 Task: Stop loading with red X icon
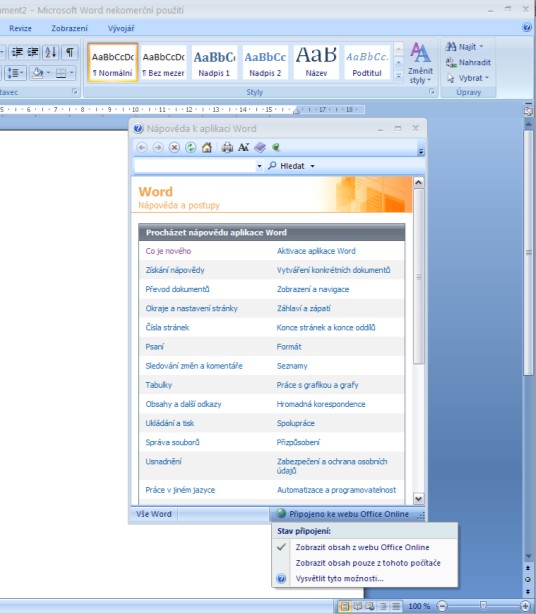pos(174,147)
